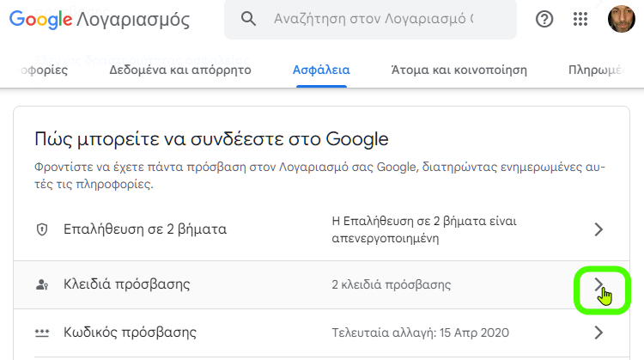
Task: Click text '2 κλειδιά πρόσβασης'
Action: click(391, 284)
